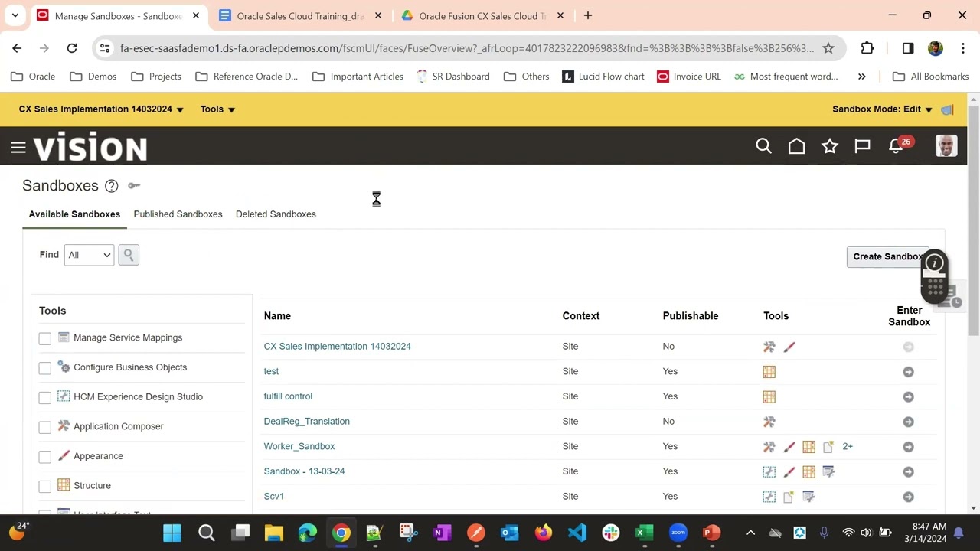Open the Sandbox - 13-03-24 link
Viewport: 980px width, 551px height.
click(304, 471)
